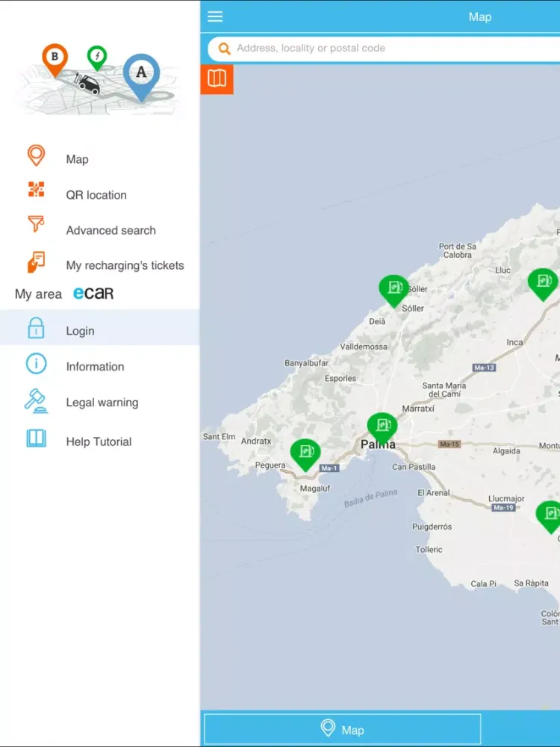Click the Map button in bottom bar
The width and height of the screenshot is (560, 747).
point(343,729)
